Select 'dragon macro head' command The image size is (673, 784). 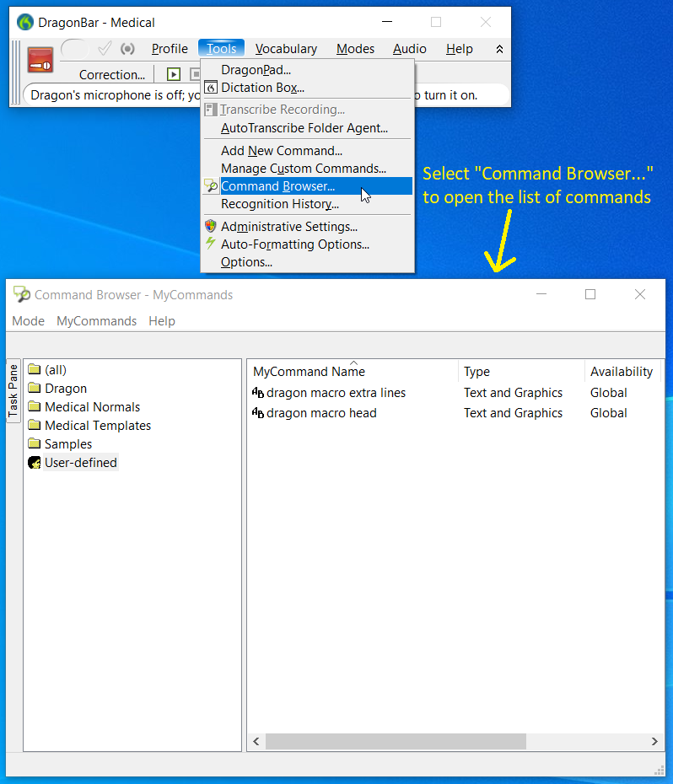321,413
